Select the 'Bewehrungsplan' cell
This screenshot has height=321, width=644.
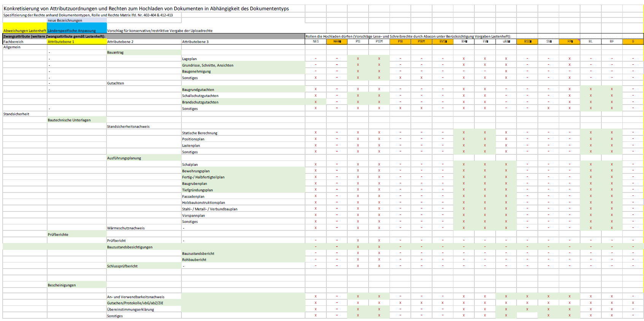[243, 171]
